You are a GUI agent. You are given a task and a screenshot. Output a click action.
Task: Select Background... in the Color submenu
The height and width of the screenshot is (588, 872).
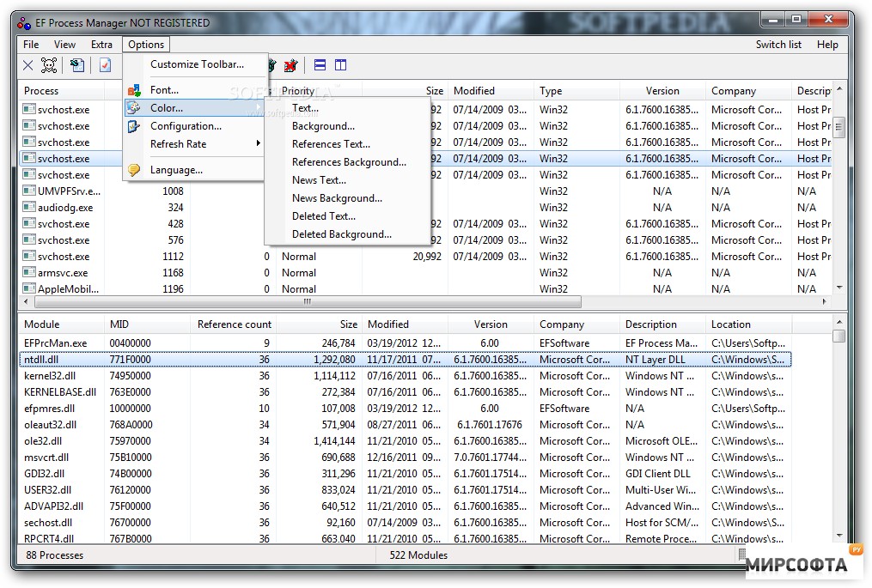(x=323, y=126)
